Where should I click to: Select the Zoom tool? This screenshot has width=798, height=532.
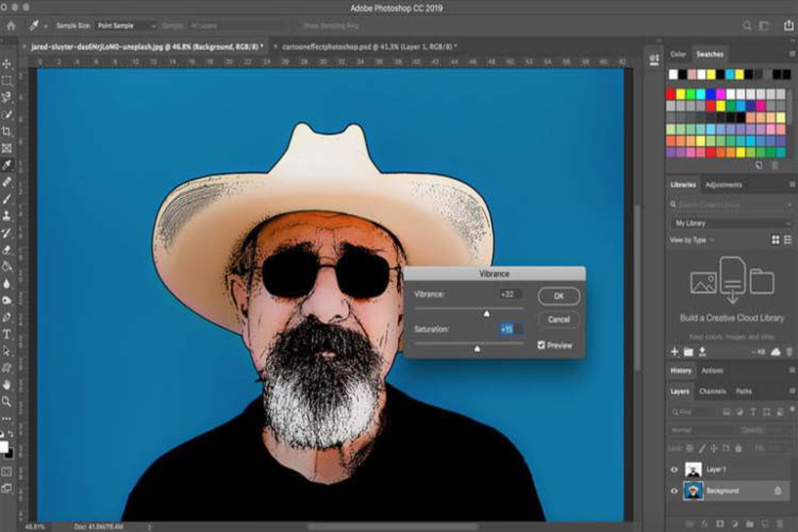[x=7, y=401]
